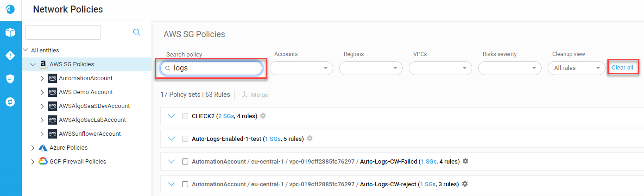The width and height of the screenshot is (644, 196).
Task: Select AWSSunflowerAccount in the tree
Action: click(90, 134)
